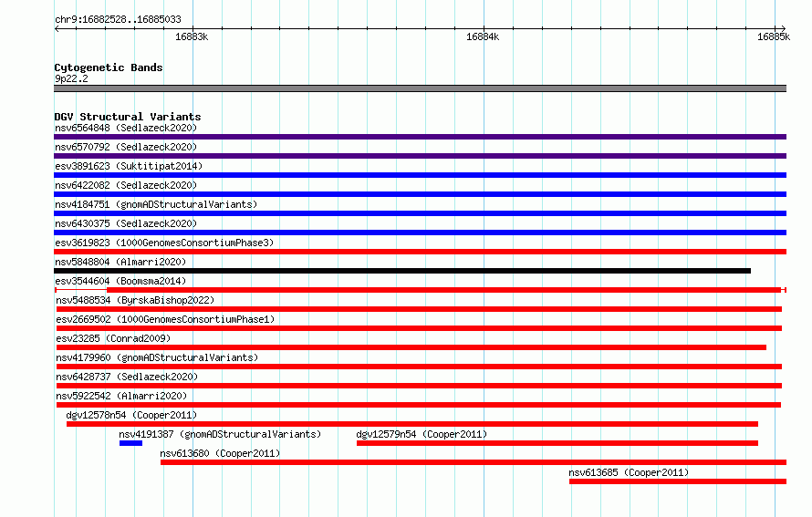Image resolution: width=812 pixels, height=517 pixels.
Task: Click the red esv23285 variant bar
Action: click(x=411, y=347)
